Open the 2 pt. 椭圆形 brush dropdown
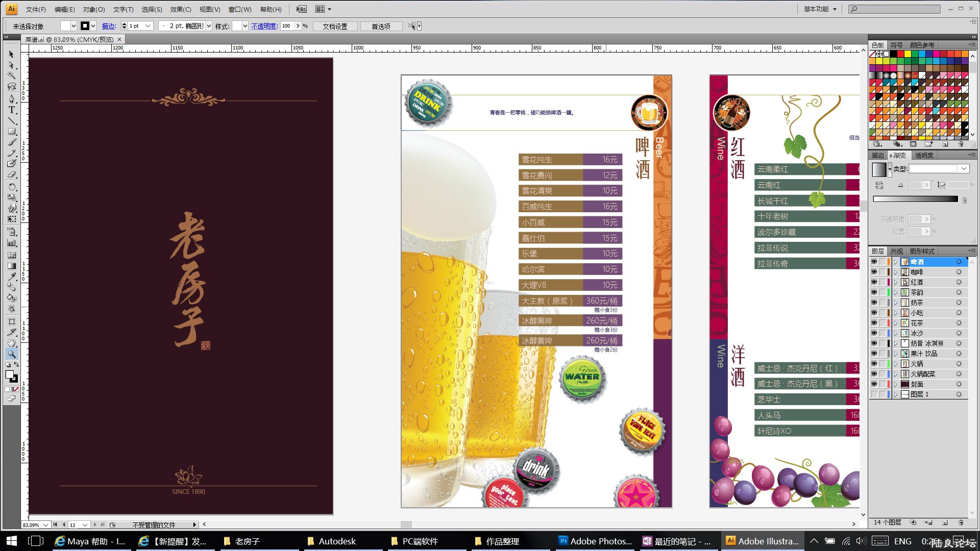 coord(209,26)
